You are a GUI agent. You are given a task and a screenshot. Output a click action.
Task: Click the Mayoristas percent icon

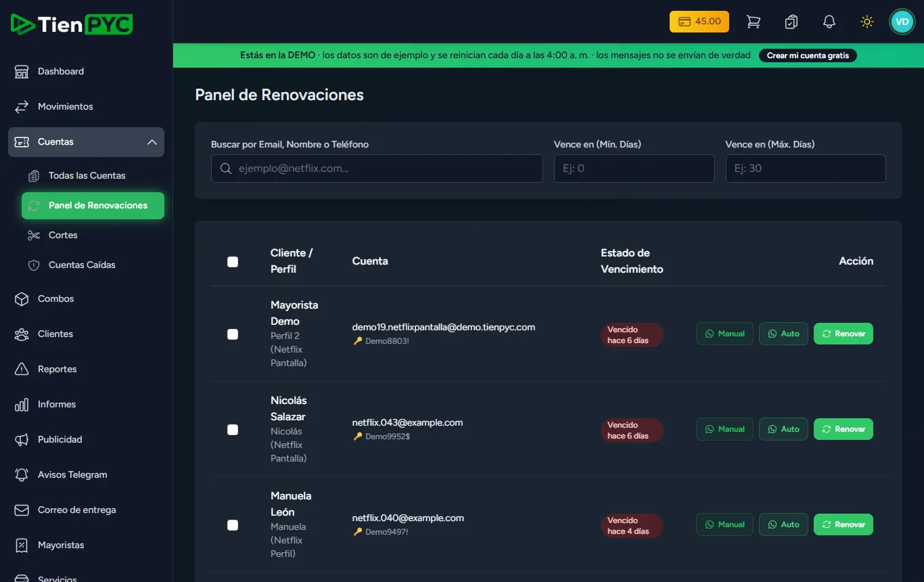tap(22, 545)
